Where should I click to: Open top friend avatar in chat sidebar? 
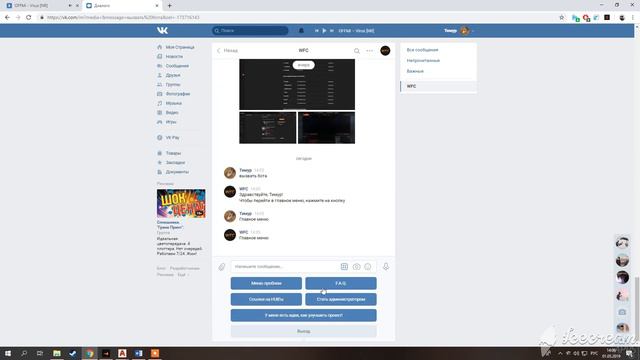622,243
